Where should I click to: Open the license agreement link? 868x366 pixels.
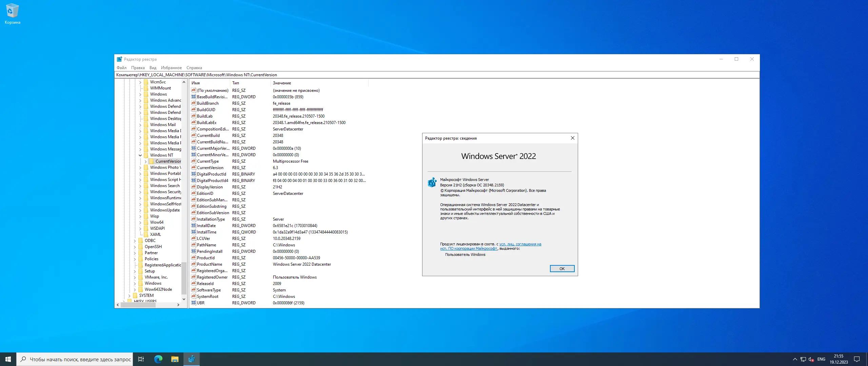[x=520, y=244]
